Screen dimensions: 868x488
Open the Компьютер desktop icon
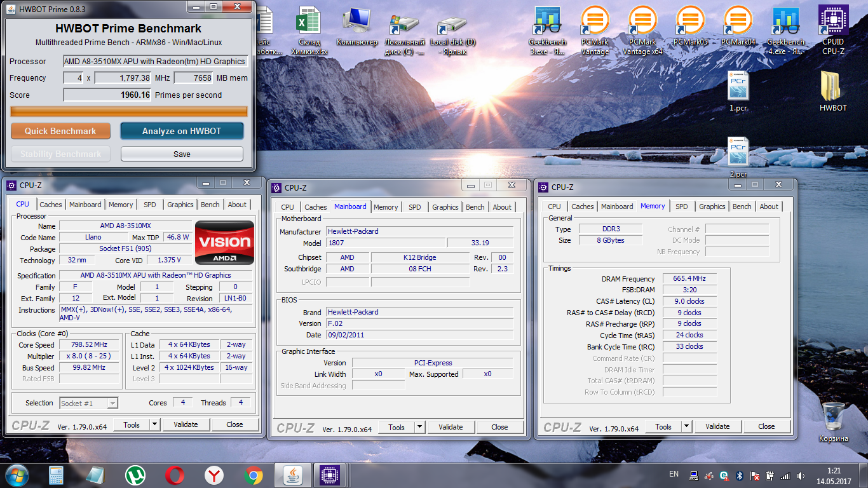tap(356, 27)
